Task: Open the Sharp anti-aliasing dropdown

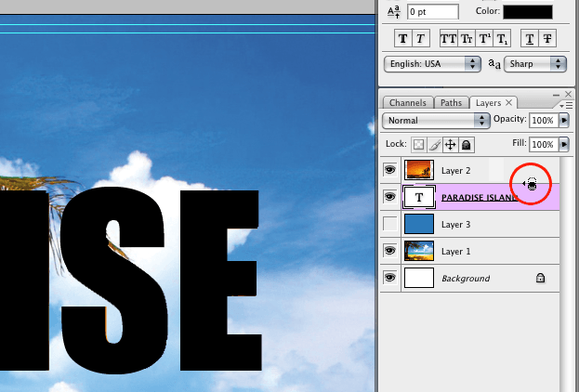Action: (535, 64)
